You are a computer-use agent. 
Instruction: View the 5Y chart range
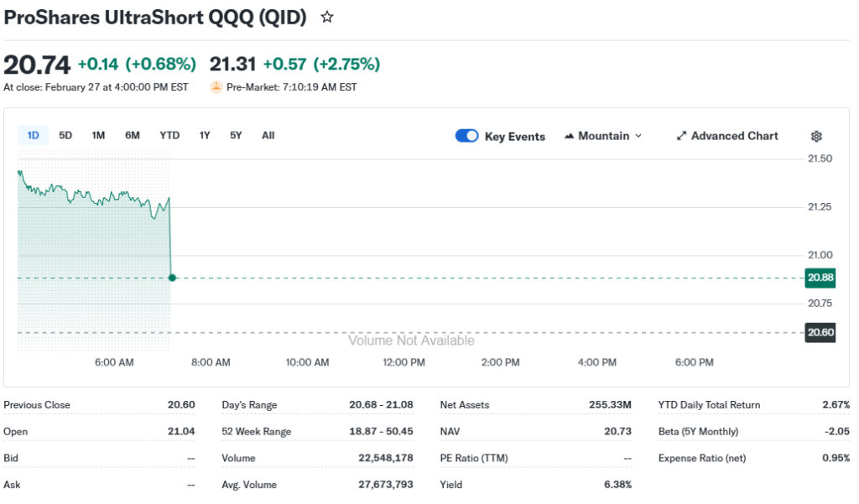[236, 135]
